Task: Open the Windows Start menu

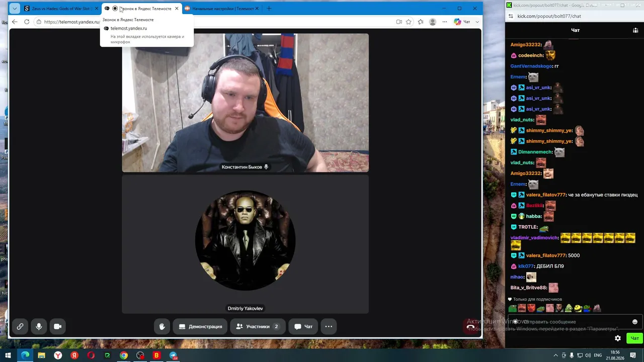Action: 8,355
